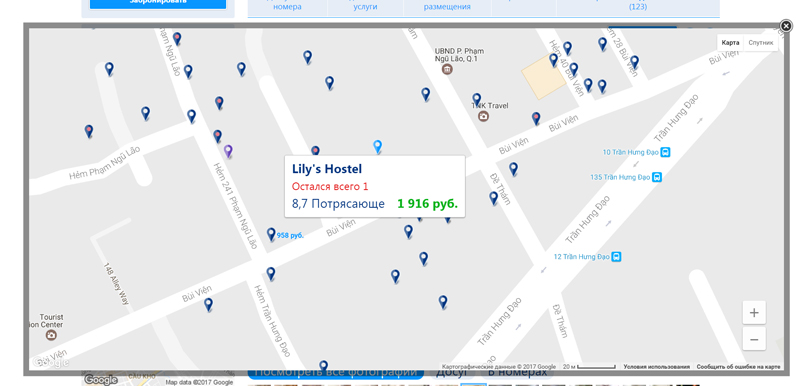
Task: Click the light blue selected hostel pin
Action: [x=378, y=147]
